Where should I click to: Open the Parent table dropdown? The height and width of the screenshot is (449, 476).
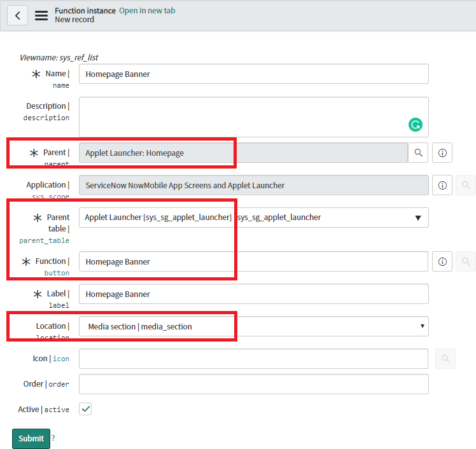point(254,218)
